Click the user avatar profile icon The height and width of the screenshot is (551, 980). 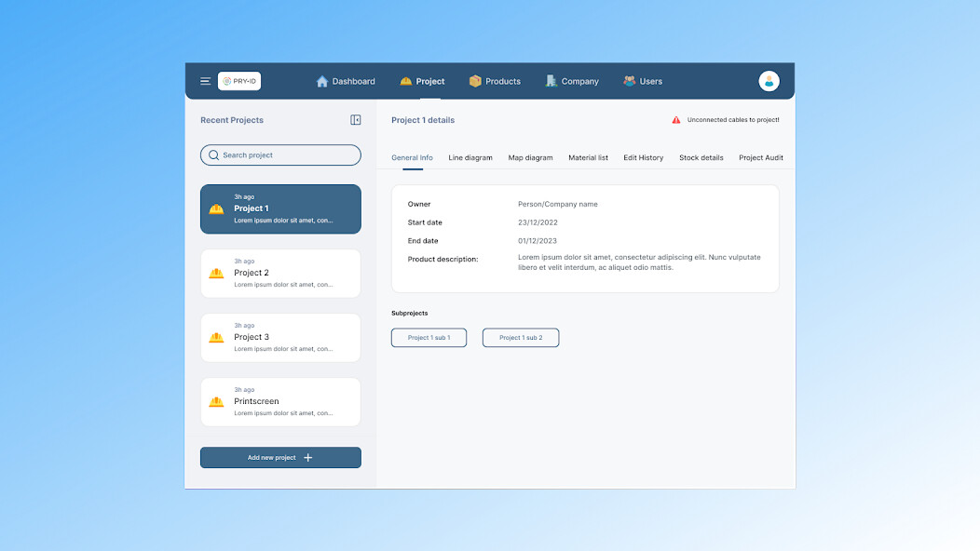click(x=769, y=82)
